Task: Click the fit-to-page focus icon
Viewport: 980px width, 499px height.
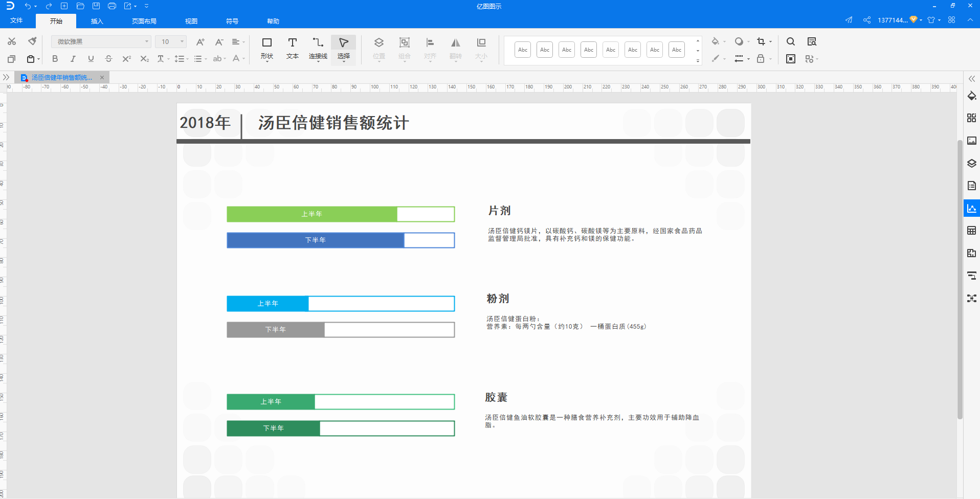Action: click(791, 59)
